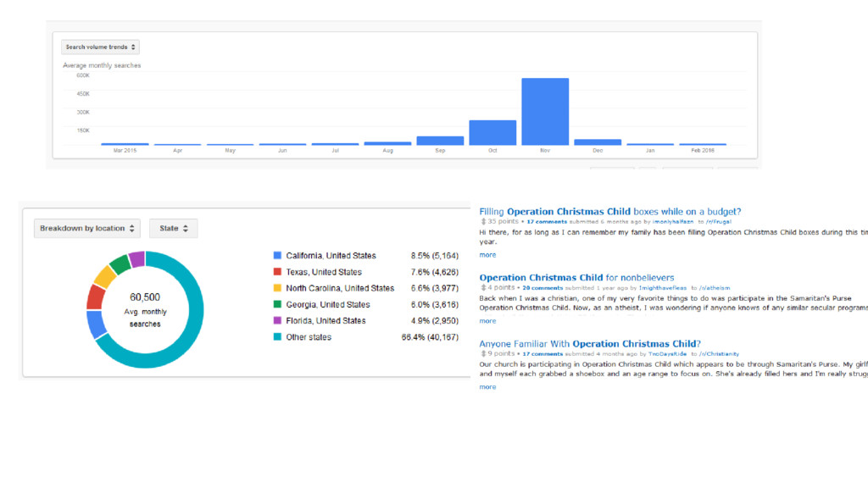Open the /r/Christianity subreddit link
The width and height of the screenshot is (868, 488).
tap(719, 354)
